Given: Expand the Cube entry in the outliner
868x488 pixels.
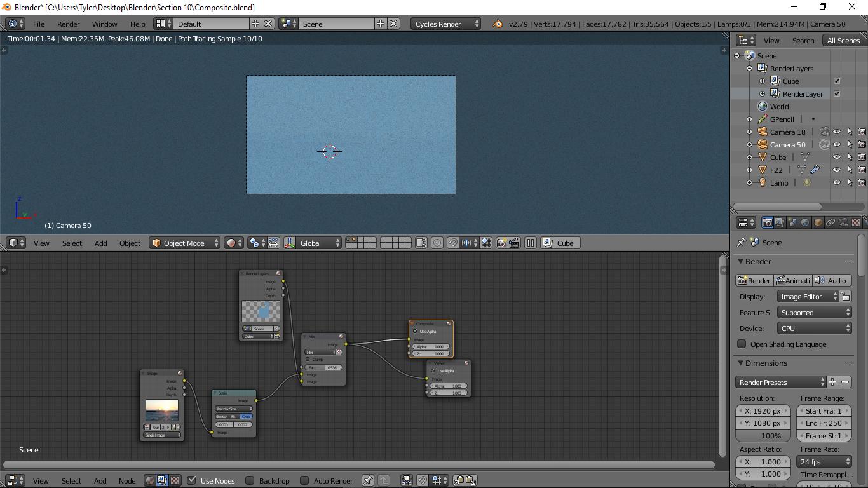Looking at the screenshot, I should 750,157.
